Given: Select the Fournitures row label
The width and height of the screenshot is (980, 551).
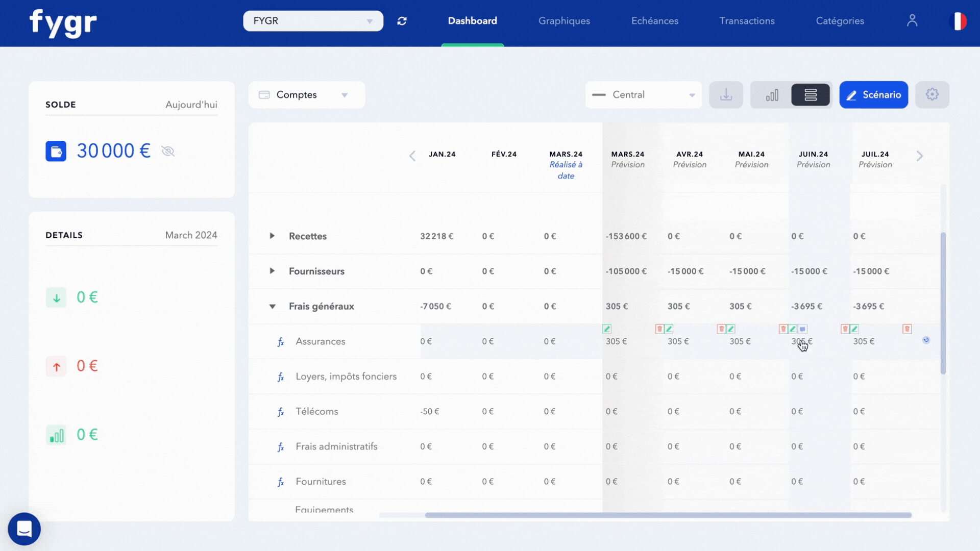Looking at the screenshot, I should [321, 481].
